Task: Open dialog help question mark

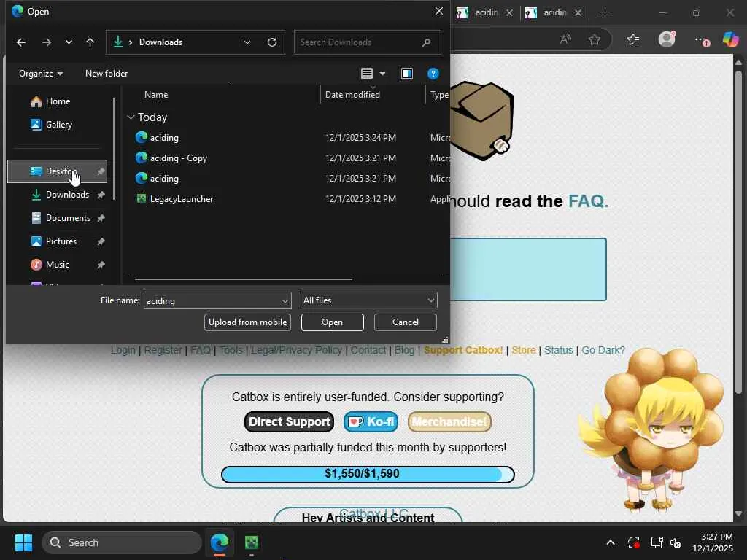Action: pos(433,74)
